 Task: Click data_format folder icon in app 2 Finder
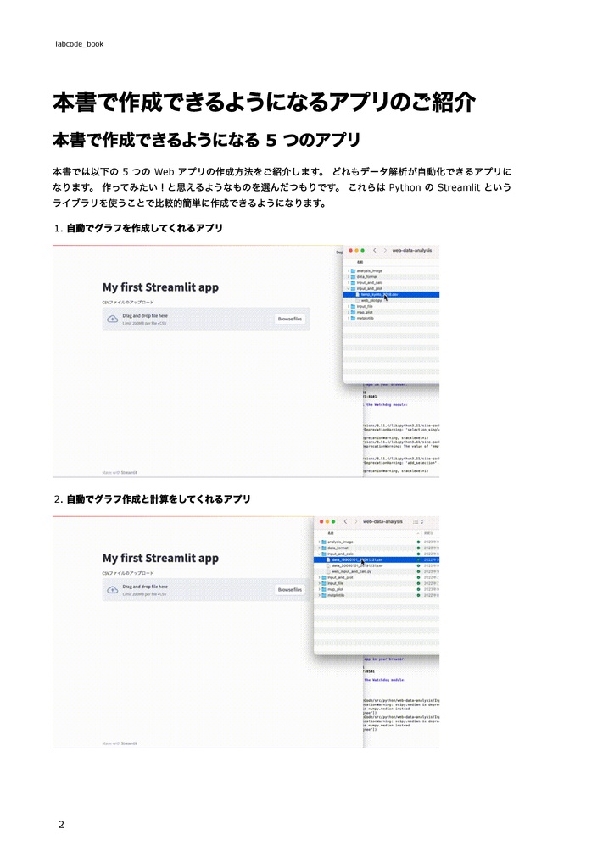[x=324, y=548]
